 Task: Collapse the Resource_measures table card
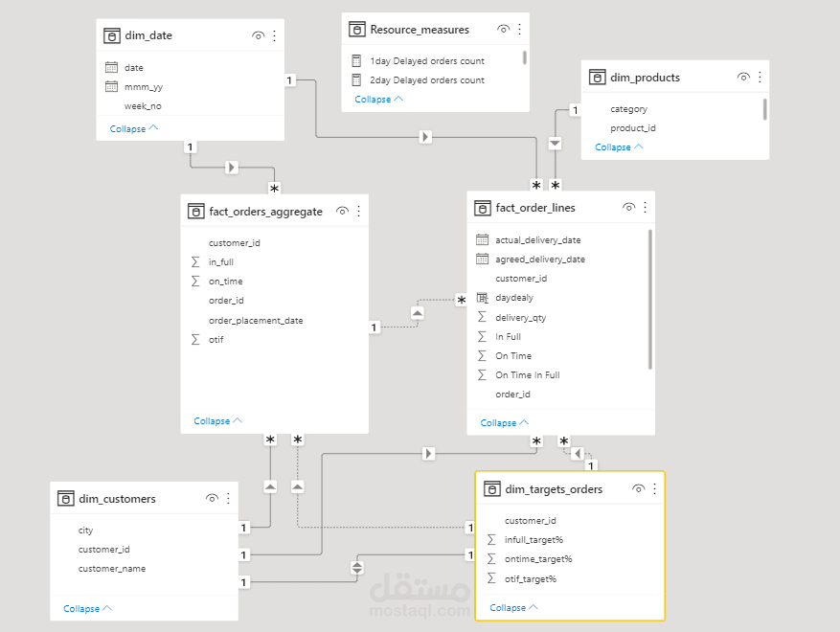(378, 100)
